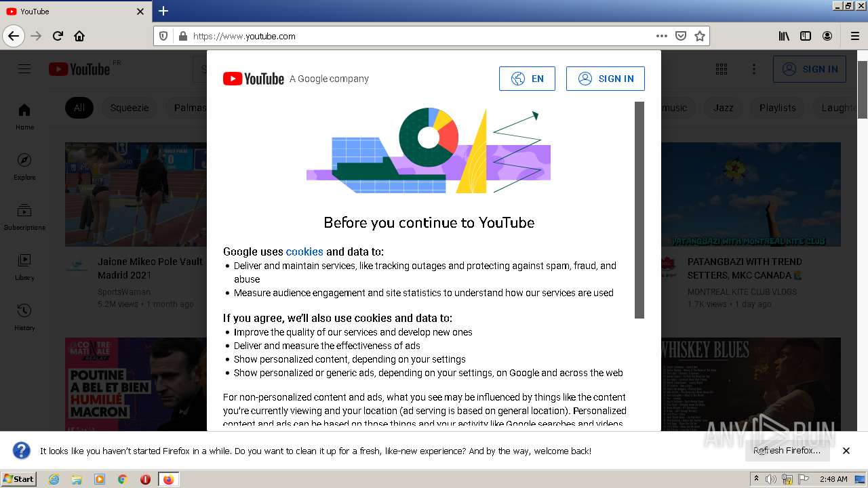Viewport: 868px width, 488px height.
Task: Open Firefox account icon
Action: pos(827,36)
